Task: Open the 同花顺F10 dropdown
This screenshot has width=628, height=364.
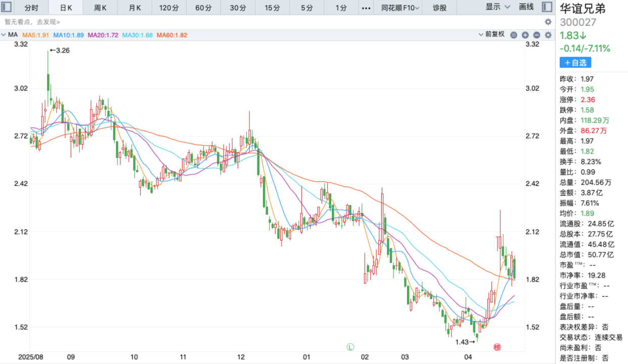Action: click(x=399, y=7)
